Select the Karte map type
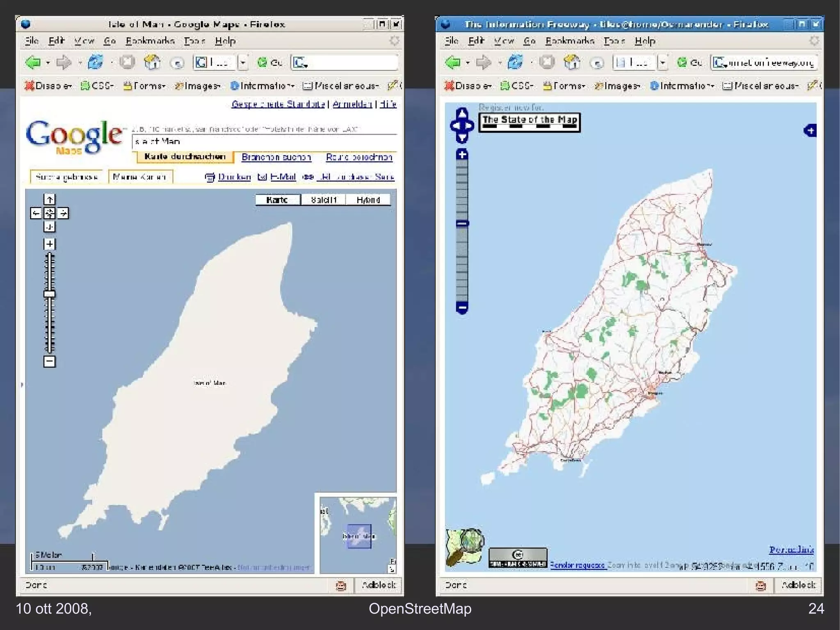Image resolution: width=840 pixels, height=630 pixels. 277,200
